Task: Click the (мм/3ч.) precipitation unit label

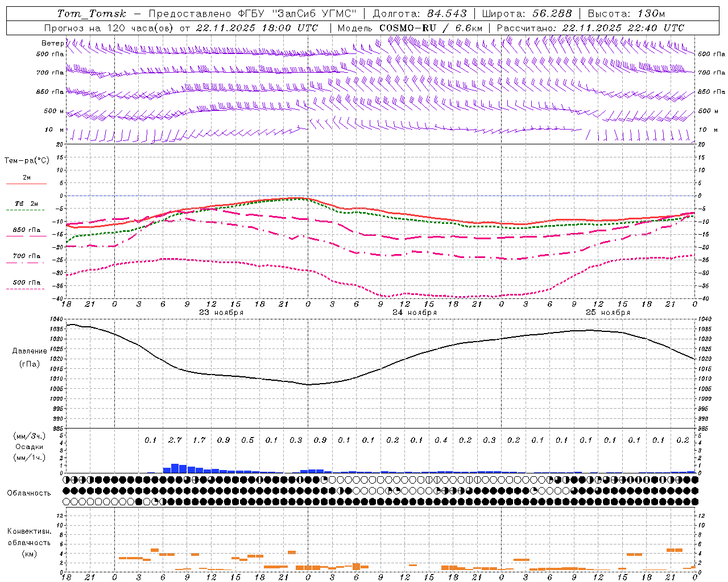Action: pos(29,436)
